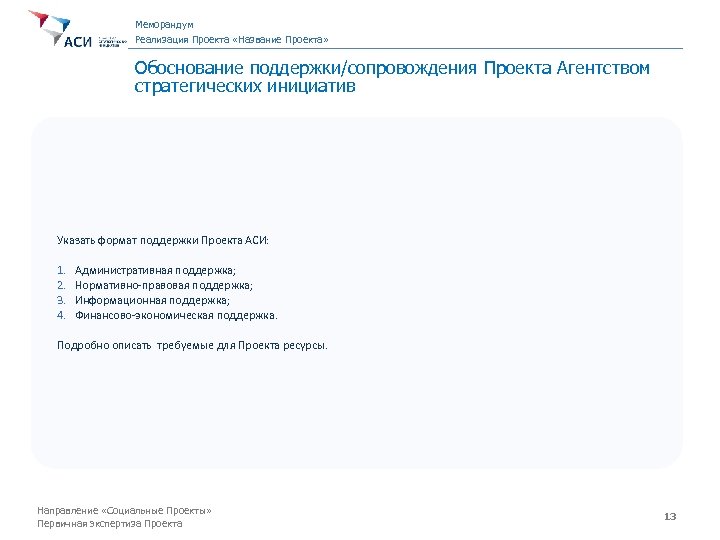Click 'Реализация Проекта «Название Проекта»' subtitle

point(231,39)
